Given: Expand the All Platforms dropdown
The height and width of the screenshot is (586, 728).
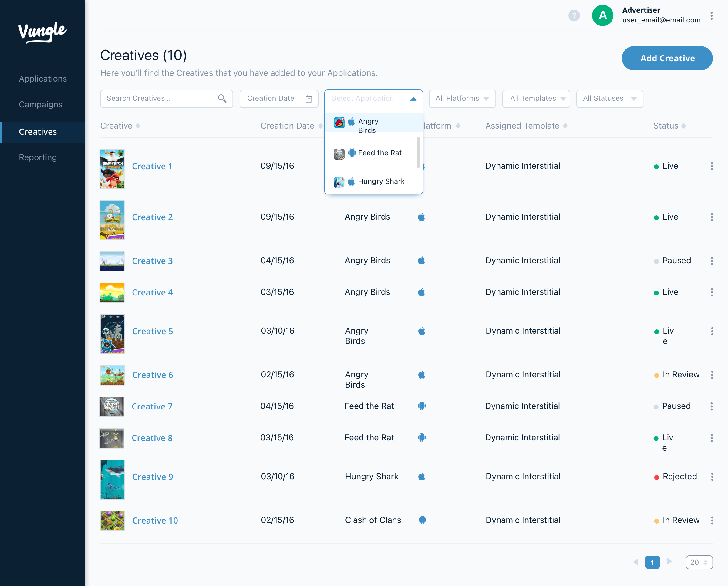Looking at the screenshot, I should (x=462, y=99).
